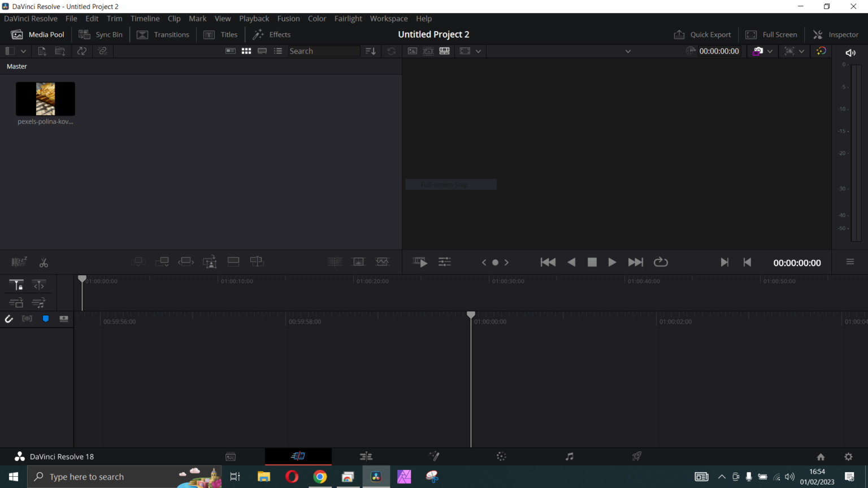This screenshot has height=488, width=868.
Task: Open the Transitions panel
Action: [163, 34]
